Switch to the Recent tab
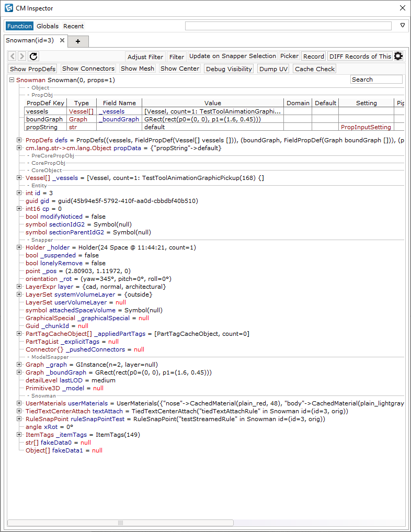 73,26
